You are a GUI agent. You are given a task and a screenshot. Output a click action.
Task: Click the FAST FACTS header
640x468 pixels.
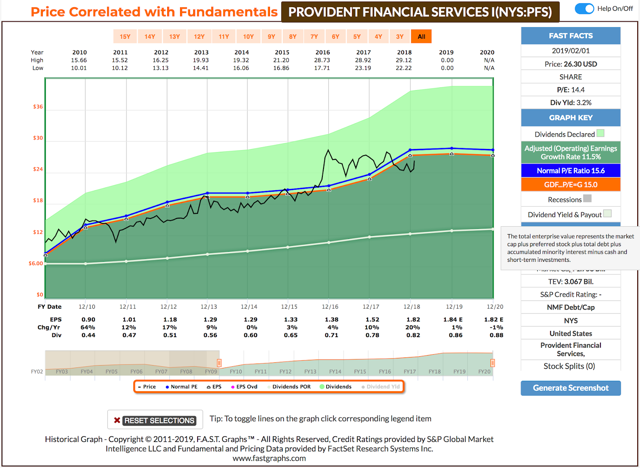click(571, 36)
